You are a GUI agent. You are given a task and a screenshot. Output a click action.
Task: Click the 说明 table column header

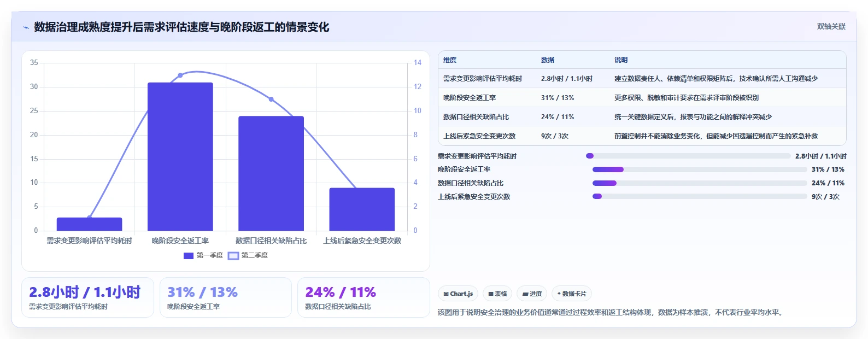pyautogui.click(x=621, y=60)
